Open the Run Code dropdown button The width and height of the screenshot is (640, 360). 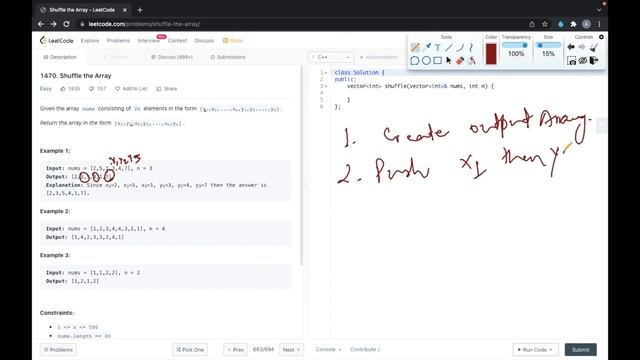click(535, 350)
